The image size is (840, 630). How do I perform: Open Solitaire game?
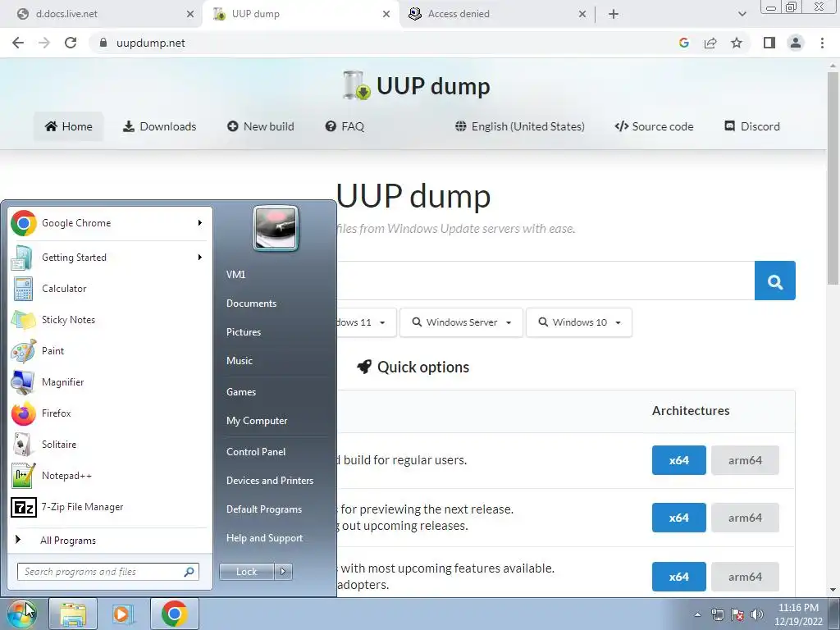click(109, 444)
